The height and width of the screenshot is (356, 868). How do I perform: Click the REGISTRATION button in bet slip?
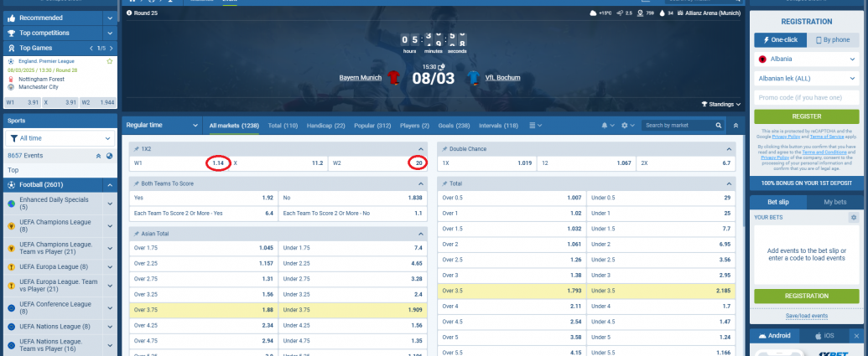coord(806,296)
